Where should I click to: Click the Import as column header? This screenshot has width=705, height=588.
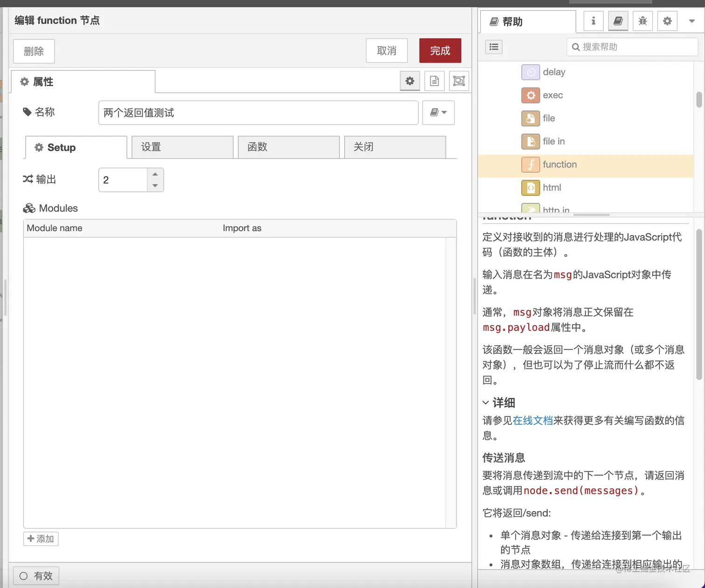coord(242,228)
